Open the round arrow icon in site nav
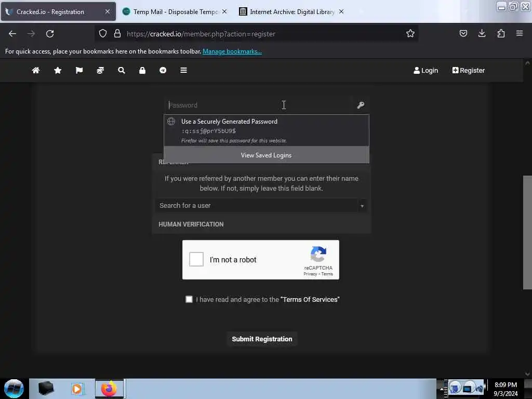Viewport: 532px width, 399px height. click(163, 70)
